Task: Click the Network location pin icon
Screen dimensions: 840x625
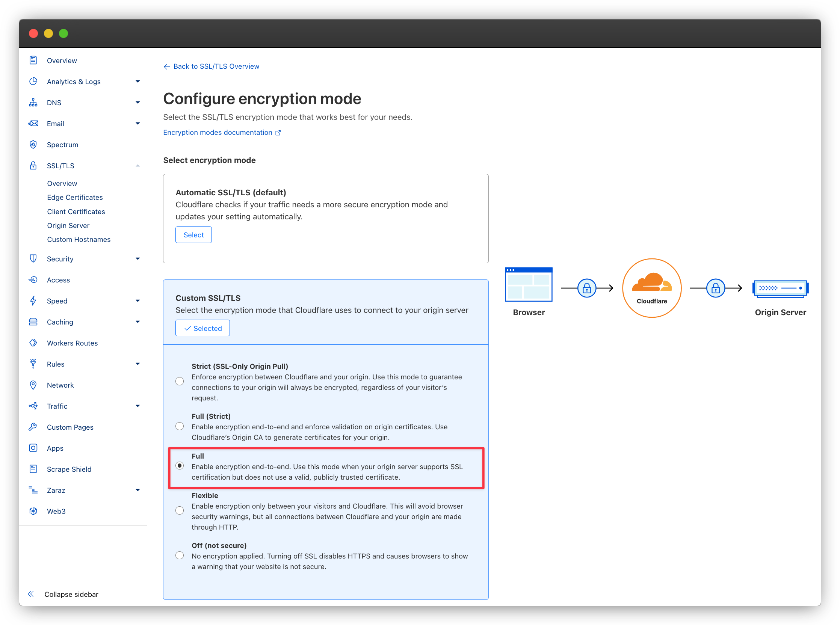Action: pos(33,385)
